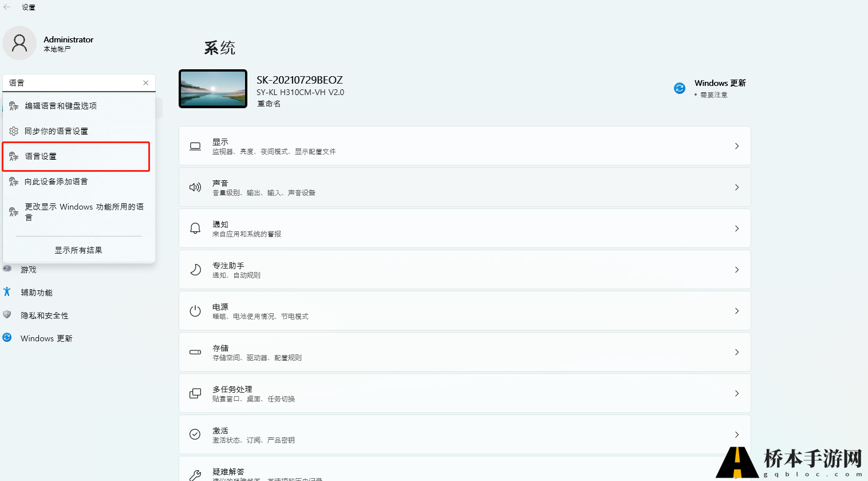
Task: Open Windows 更新 in the sidebar
Action: [46, 338]
